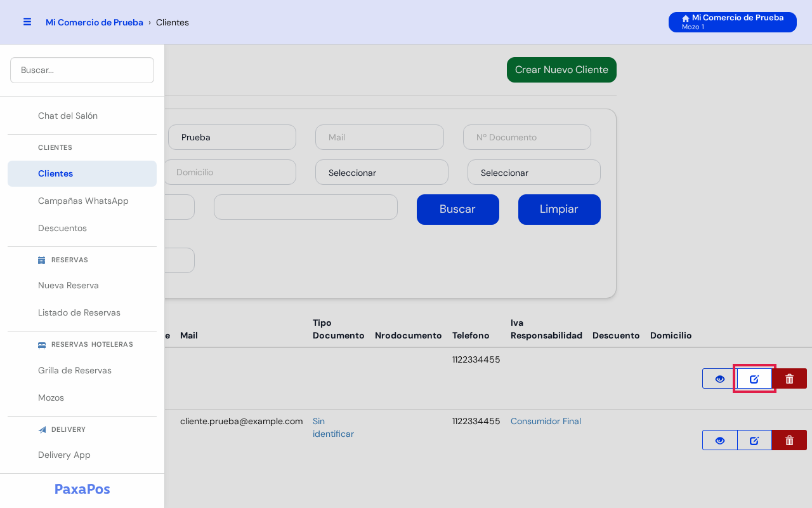Click the Nrodocumento column header
This screenshot has height=508, width=812.
[x=408, y=335]
